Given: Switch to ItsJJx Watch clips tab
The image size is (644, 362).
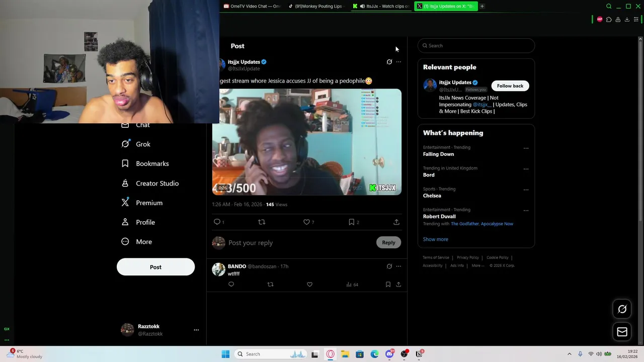Looking at the screenshot, I should click(x=381, y=6).
